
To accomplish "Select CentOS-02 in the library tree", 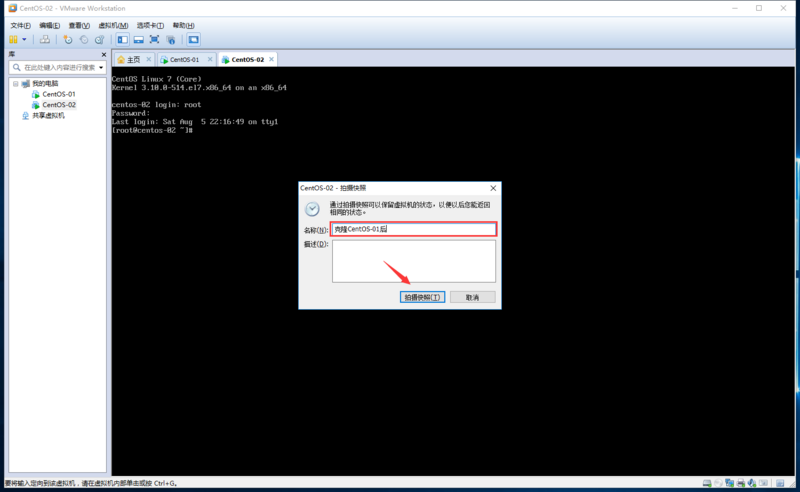I will point(59,105).
